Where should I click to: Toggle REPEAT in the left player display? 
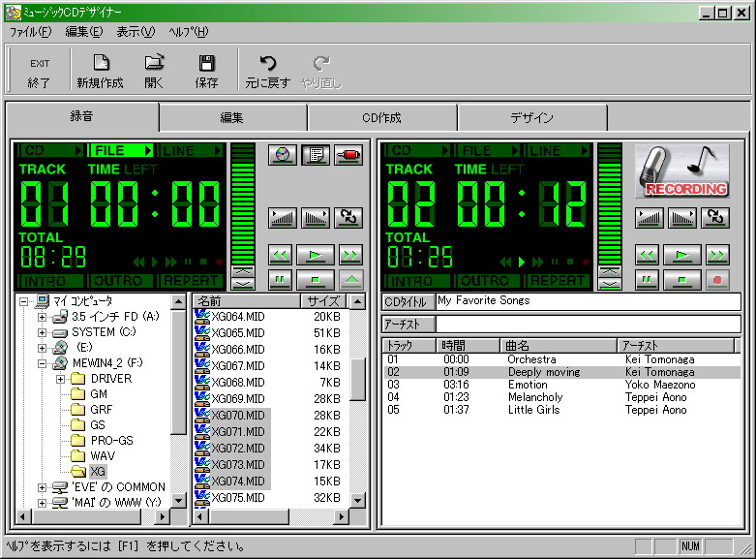[192, 281]
